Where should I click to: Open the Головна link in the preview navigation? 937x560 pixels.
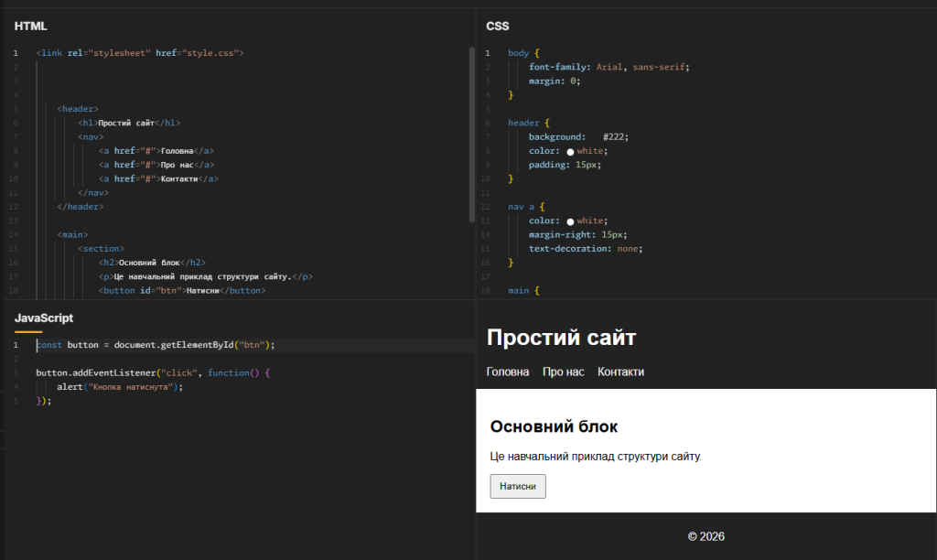point(508,372)
